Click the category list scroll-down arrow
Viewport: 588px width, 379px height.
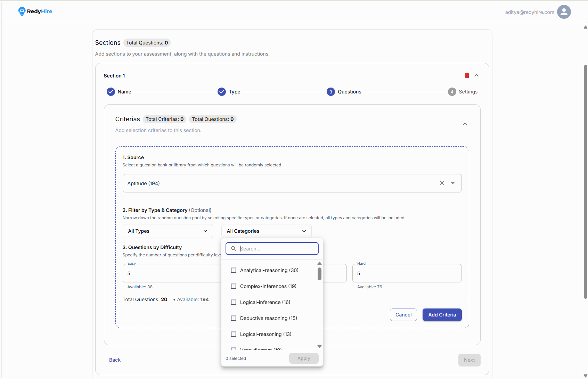click(x=319, y=346)
